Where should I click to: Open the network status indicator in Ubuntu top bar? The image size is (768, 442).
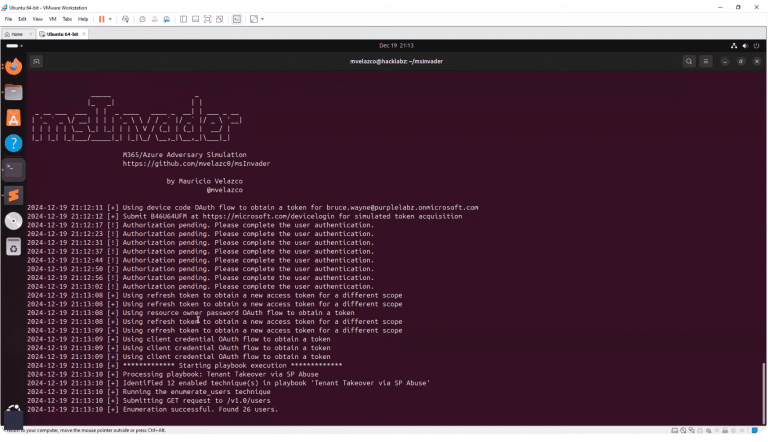[734, 46]
